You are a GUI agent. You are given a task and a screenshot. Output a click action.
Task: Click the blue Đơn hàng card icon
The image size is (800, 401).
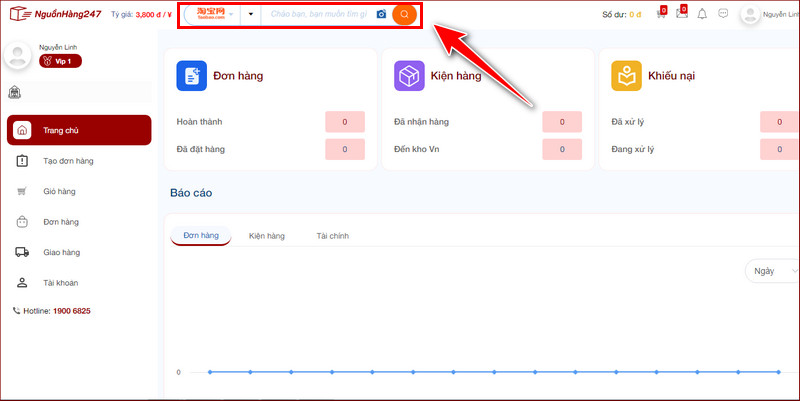[191, 76]
